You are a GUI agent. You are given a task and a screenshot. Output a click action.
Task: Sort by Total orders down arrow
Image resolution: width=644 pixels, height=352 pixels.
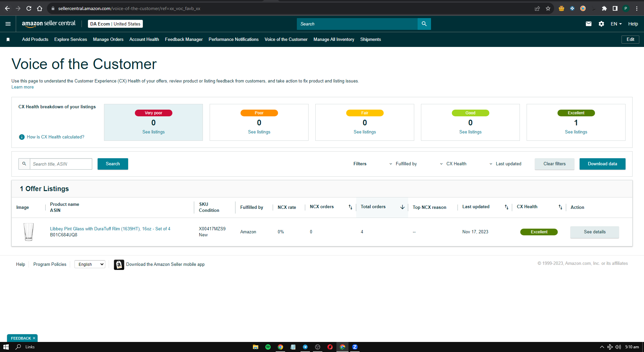pyautogui.click(x=402, y=207)
